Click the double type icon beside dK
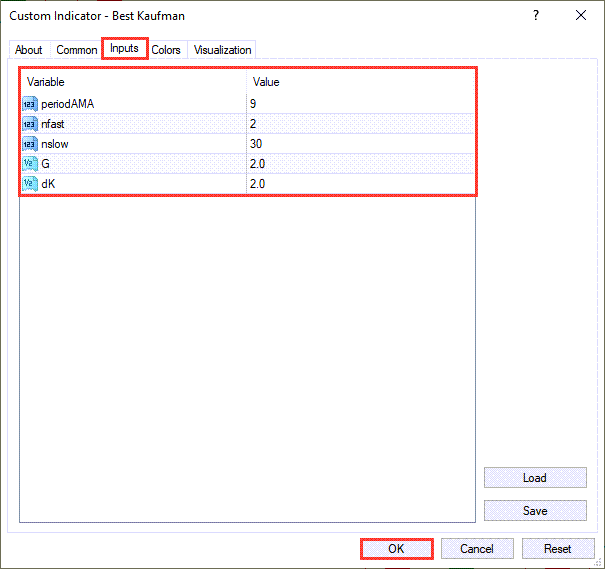 (x=29, y=184)
